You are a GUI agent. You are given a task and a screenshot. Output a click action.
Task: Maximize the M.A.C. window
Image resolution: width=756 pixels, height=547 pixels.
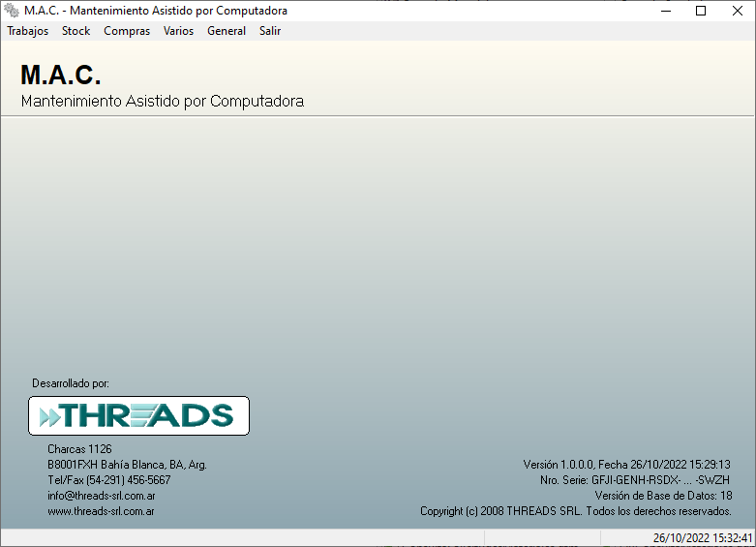coord(701,11)
